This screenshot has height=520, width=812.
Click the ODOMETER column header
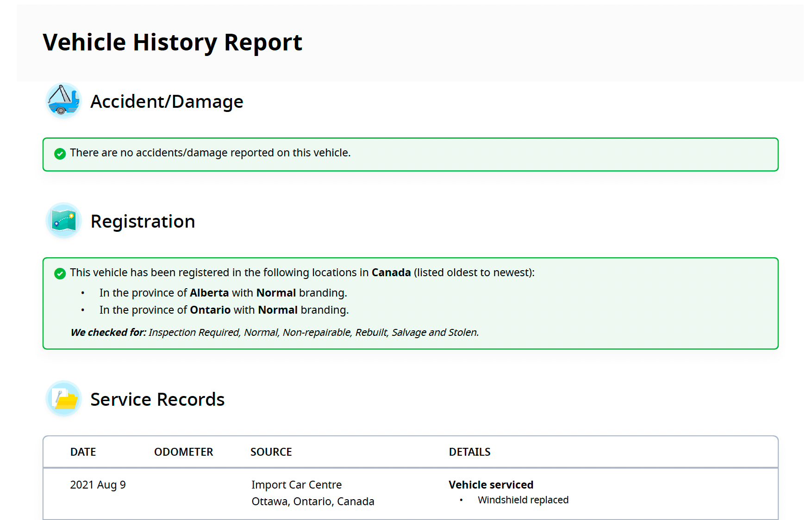click(x=183, y=452)
